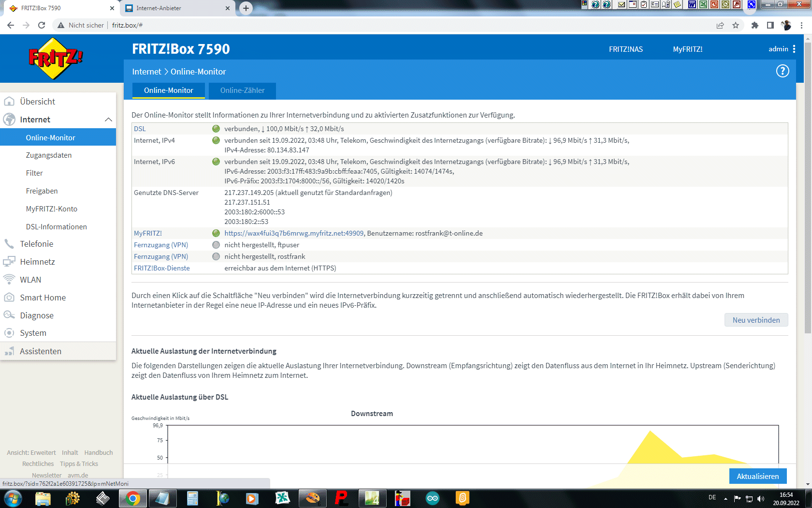Open the myfritz.net https address link
812x508 pixels.
pos(294,233)
